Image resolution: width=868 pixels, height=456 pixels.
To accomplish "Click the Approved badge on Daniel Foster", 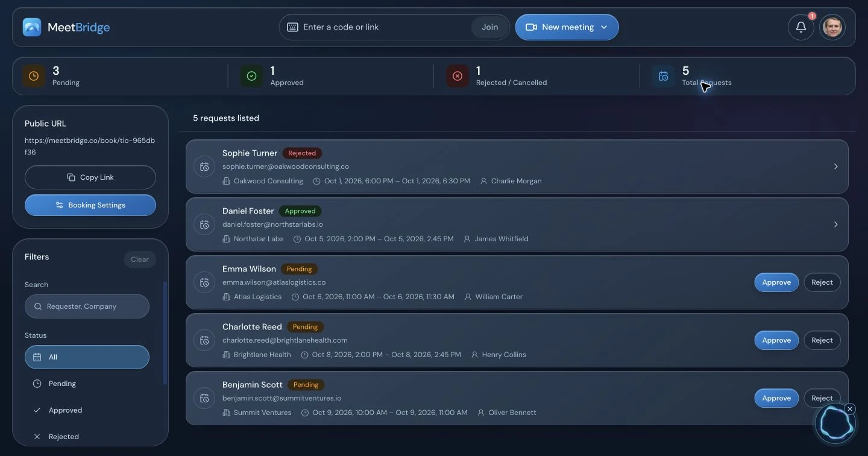I will (300, 211).
